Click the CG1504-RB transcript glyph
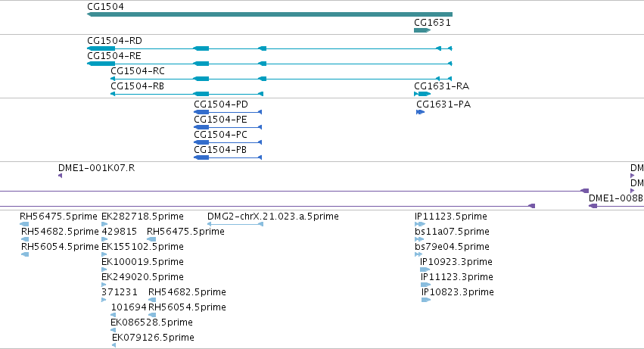The width and height of the screenshot is (644, 349). [x=187, y=94]
